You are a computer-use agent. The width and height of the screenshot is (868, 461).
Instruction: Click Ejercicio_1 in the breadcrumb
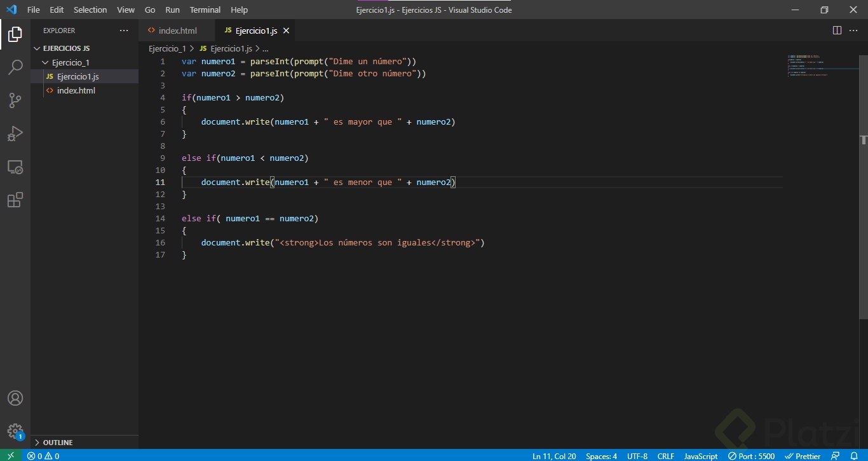(167, 48)
